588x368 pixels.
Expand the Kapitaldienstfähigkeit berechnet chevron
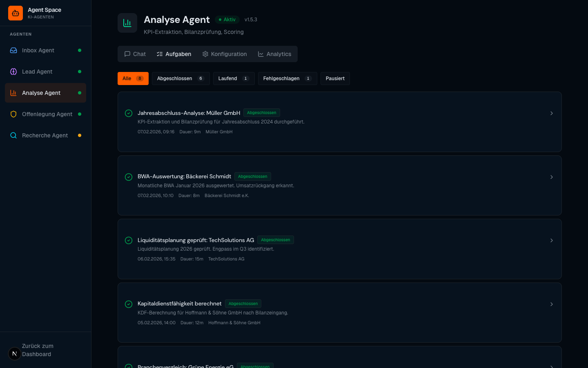[x=551, y=304]
